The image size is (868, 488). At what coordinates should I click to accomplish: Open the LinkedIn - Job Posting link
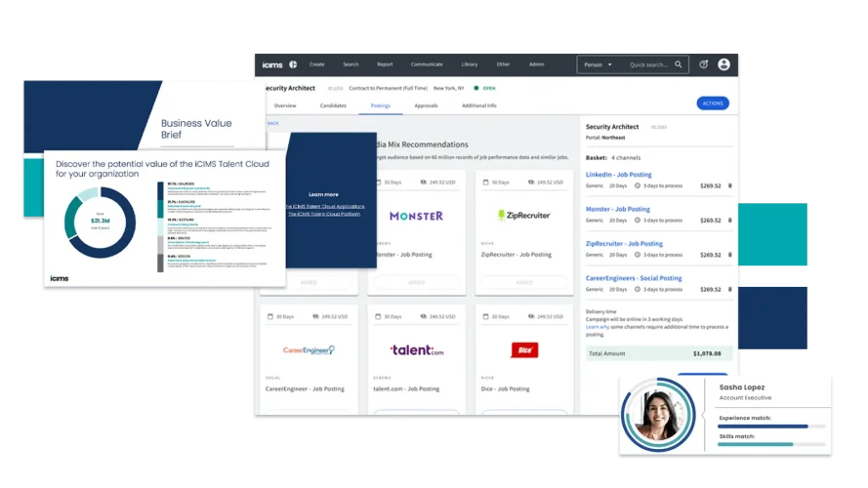point(618,175)
